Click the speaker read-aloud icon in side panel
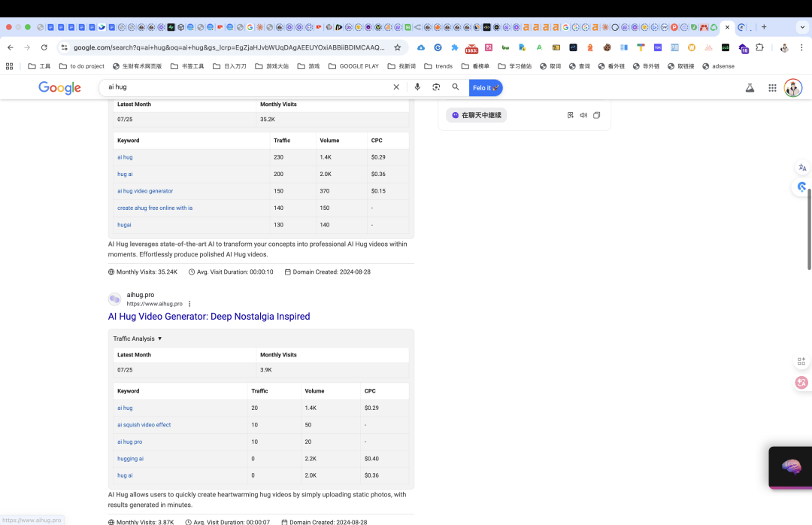Viewport: 812px width, 525px height. tap(583, 115)
